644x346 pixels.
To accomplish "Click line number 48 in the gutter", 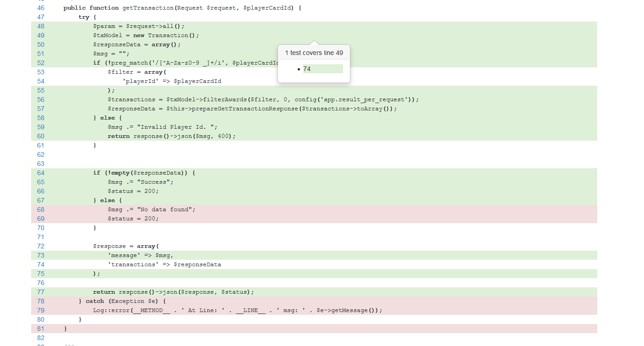I will coord(41,26).
